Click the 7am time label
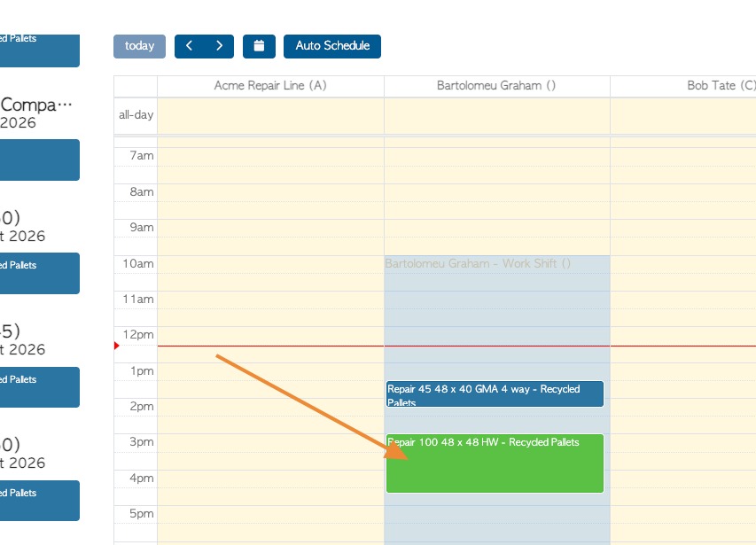 coord(141,156)
